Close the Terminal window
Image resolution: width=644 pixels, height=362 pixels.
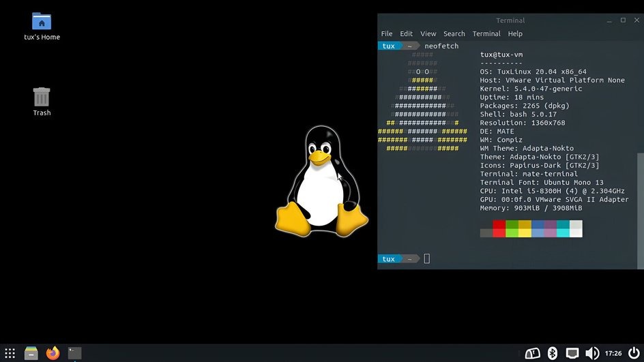(636, 20)
